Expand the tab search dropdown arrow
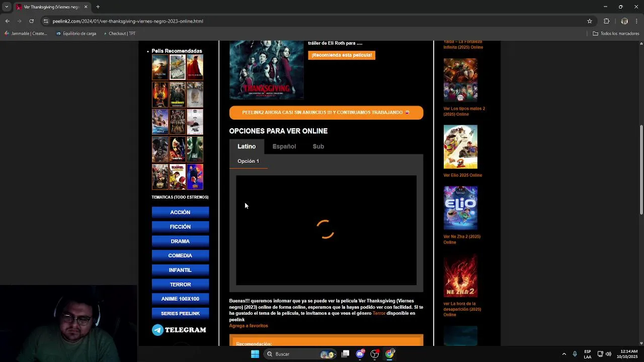 (7, 7)
